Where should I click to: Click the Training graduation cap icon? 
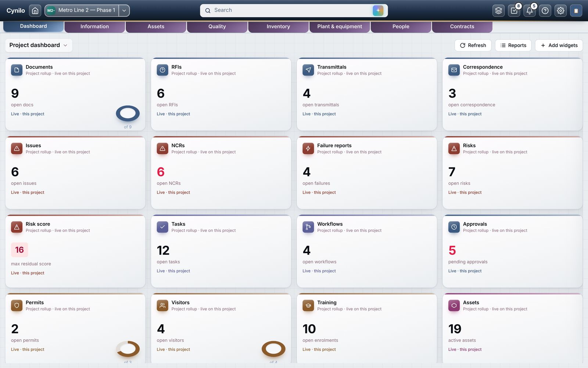[x=308, y=305]
